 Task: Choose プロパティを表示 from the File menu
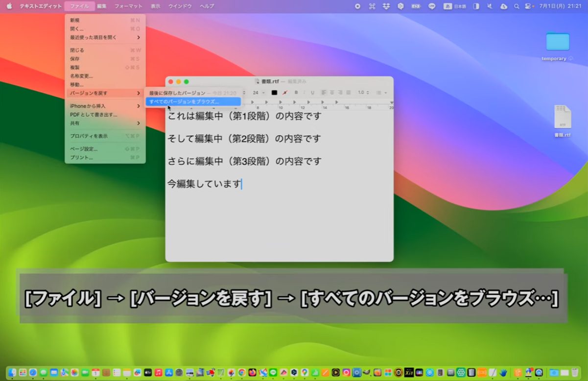coord(105,136)
